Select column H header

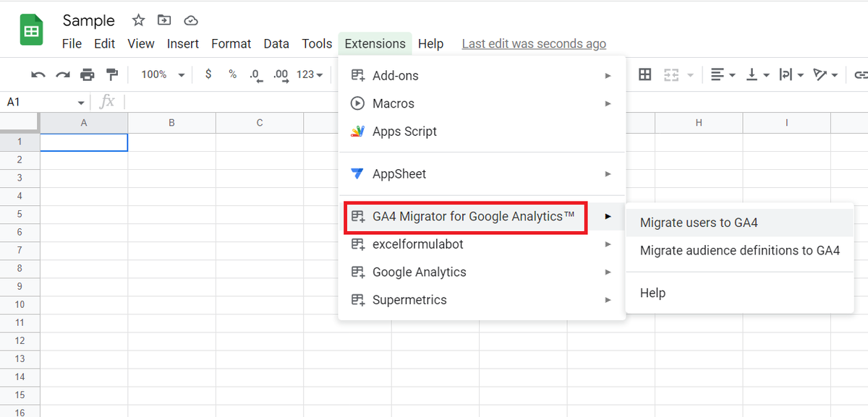point(699,123)
